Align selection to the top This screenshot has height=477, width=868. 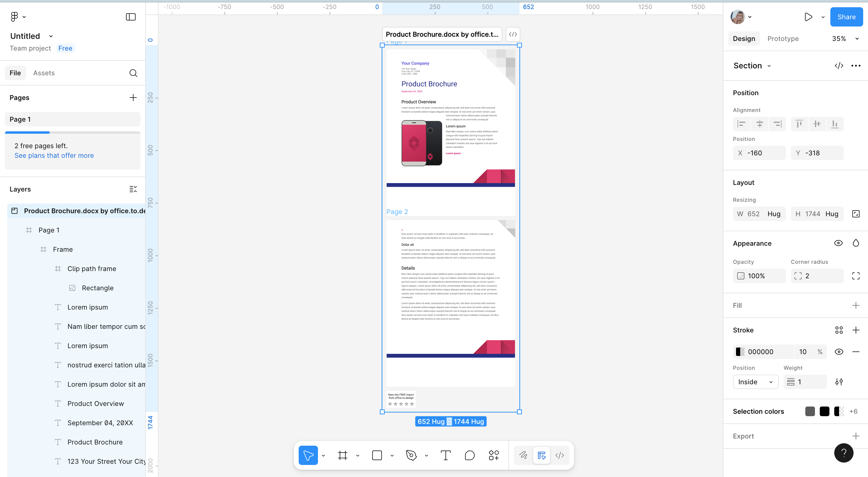tap(799, 124)
